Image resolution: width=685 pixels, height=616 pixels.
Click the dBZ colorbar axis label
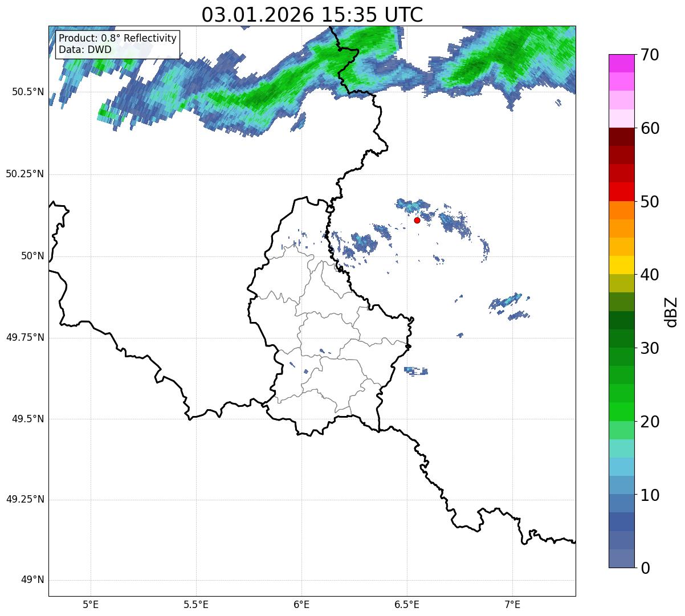(672, 311)
